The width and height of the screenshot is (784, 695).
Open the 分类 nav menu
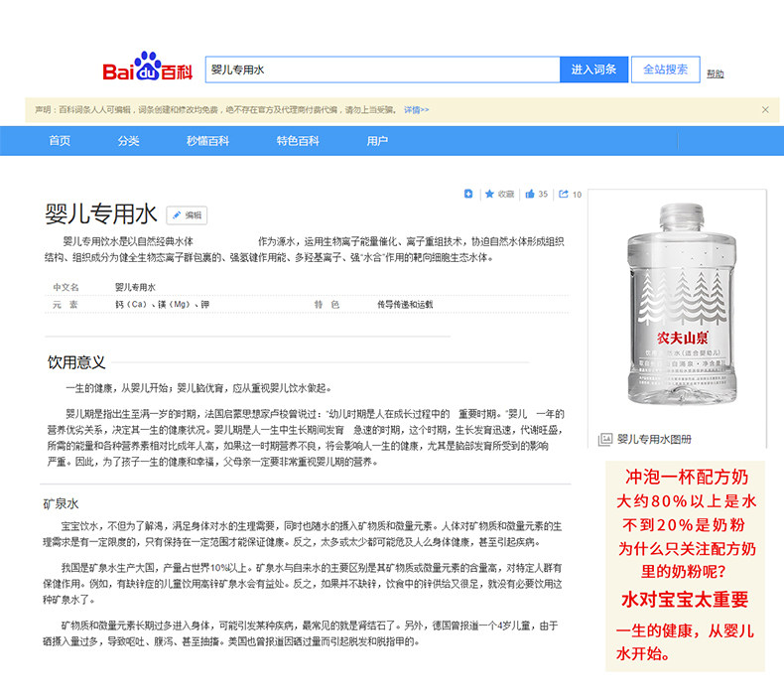click(x=128, y=141)
